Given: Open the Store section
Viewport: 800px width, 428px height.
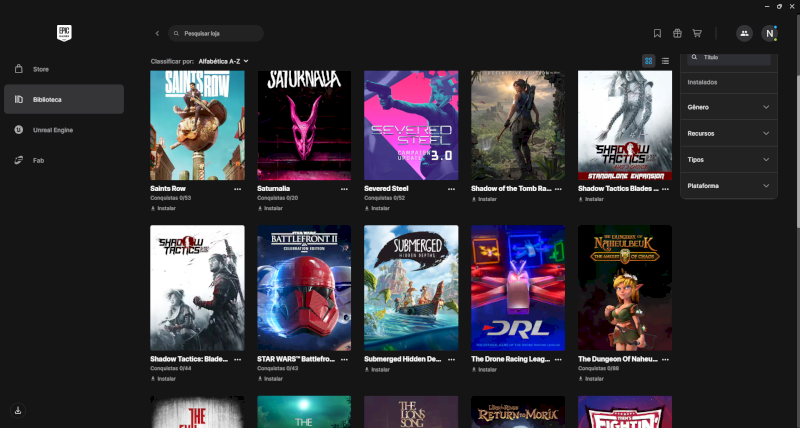Looking at the screenshot, I should click(64, 69).
